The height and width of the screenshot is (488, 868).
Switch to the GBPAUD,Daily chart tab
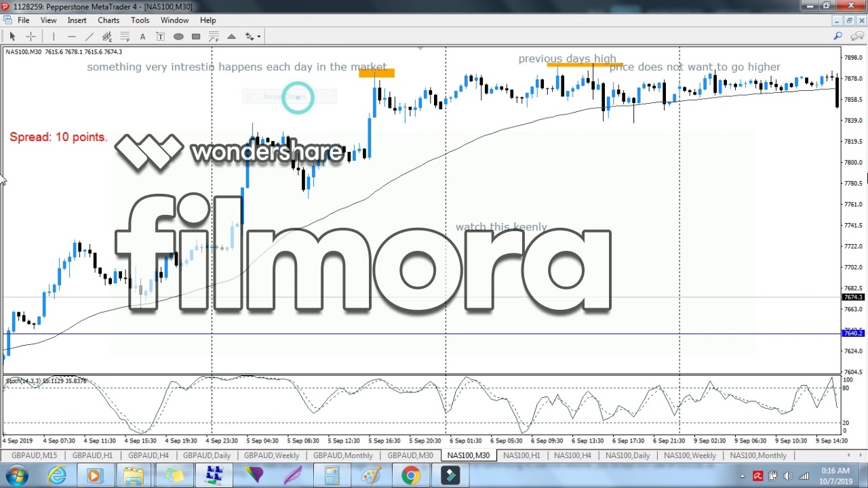pos(207,455)
